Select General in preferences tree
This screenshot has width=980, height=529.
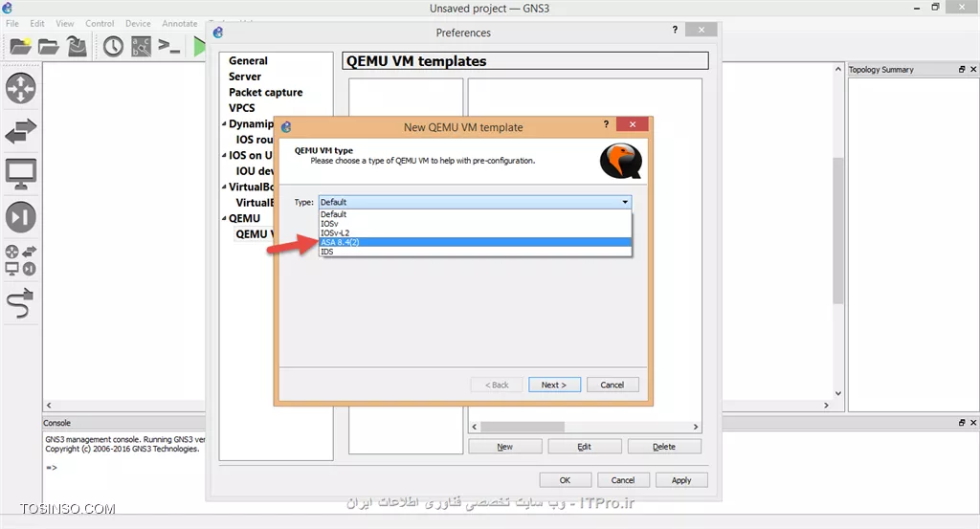(248, 60)
